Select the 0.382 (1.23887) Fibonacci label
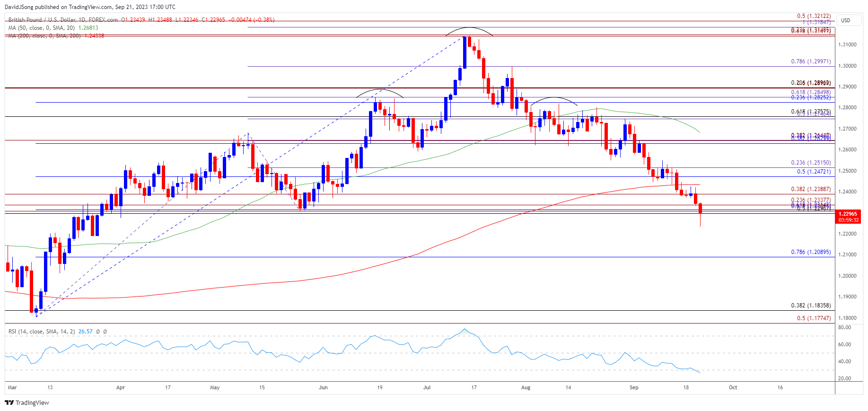 click(811, 189)
